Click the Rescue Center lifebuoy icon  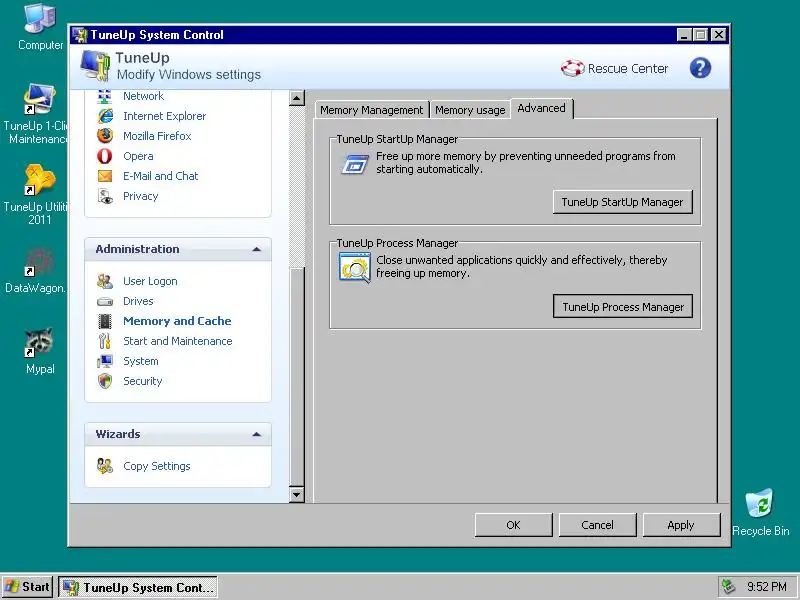(x=572, y=68)
